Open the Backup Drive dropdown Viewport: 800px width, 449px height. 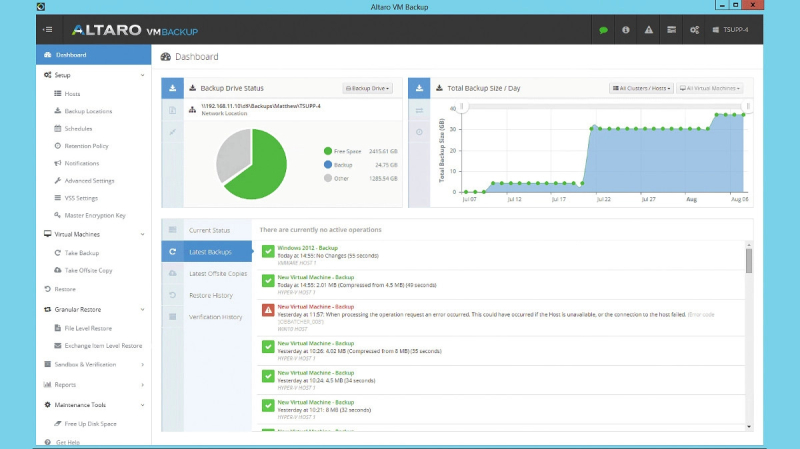point(367,88)
